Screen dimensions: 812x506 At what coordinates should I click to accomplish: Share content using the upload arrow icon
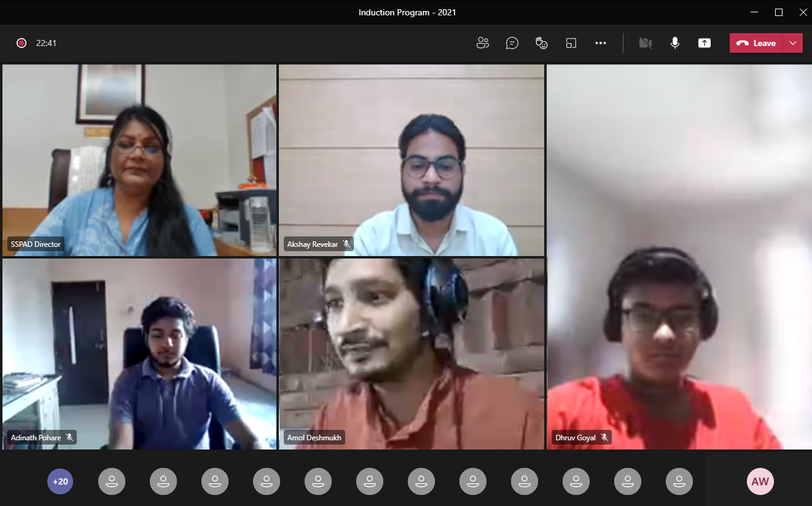click(704, 43)
